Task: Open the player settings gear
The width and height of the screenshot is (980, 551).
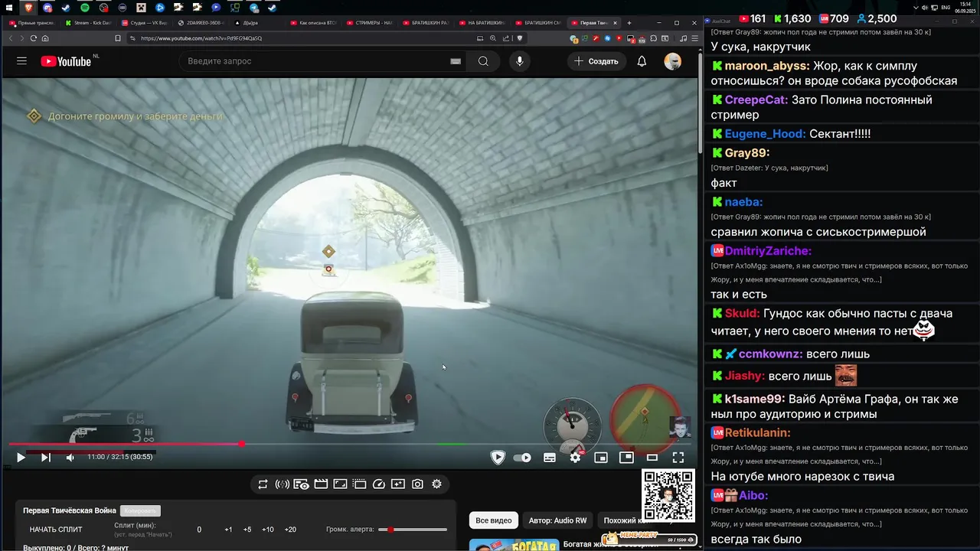Action: [576, 458]
